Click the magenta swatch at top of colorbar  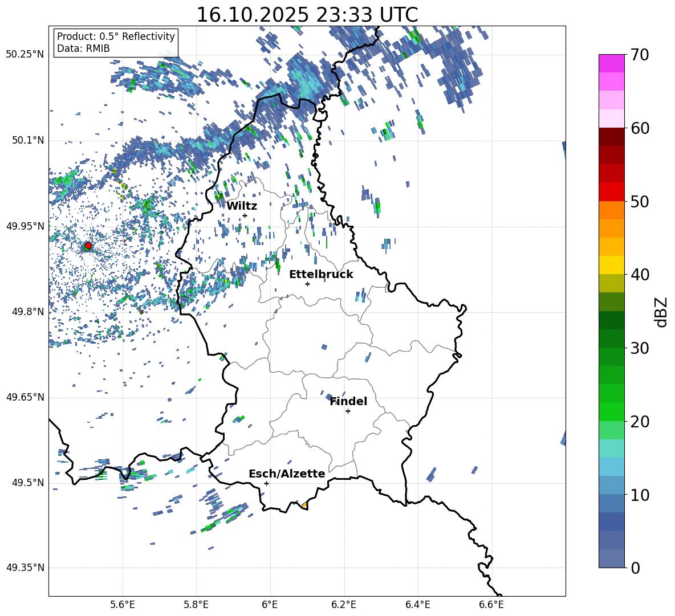coord(611,63)
